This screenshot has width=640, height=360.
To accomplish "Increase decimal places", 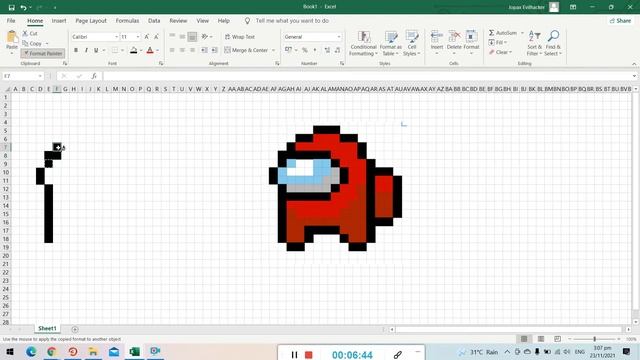I will pos(327,50).
